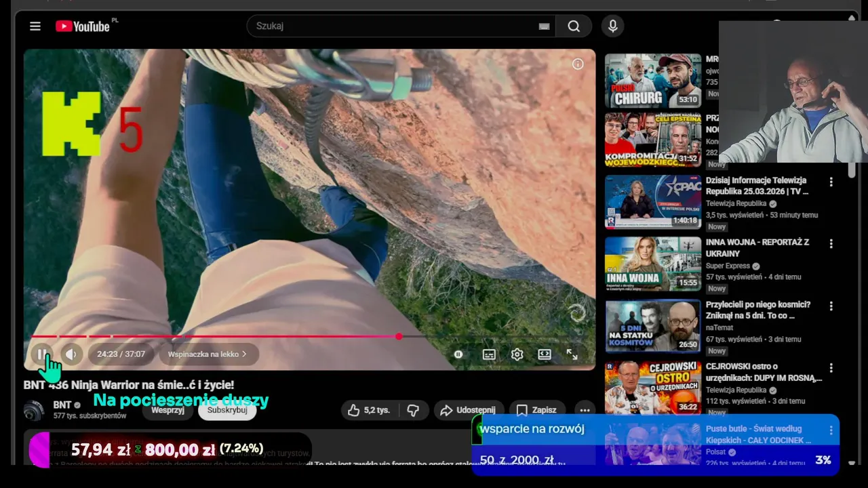Click the Subskrybuj button
Image resolution: width=868 pixels, height=488 pixels.
[x=227, y=410]
